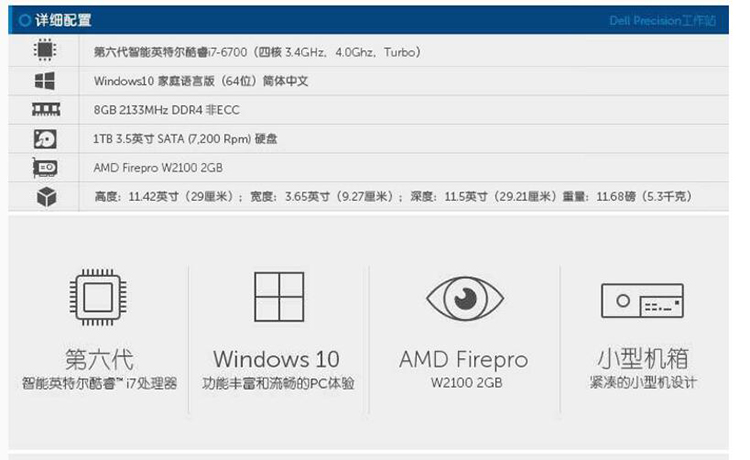Click the 3D box dimensions icon
The image size is (750, 460).
tap(46, 197)
